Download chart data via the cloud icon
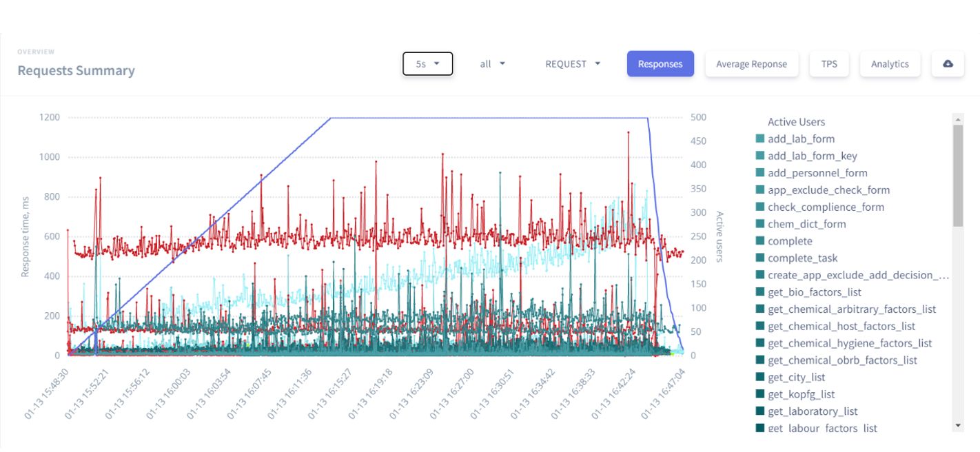 (x=948, y=64)
